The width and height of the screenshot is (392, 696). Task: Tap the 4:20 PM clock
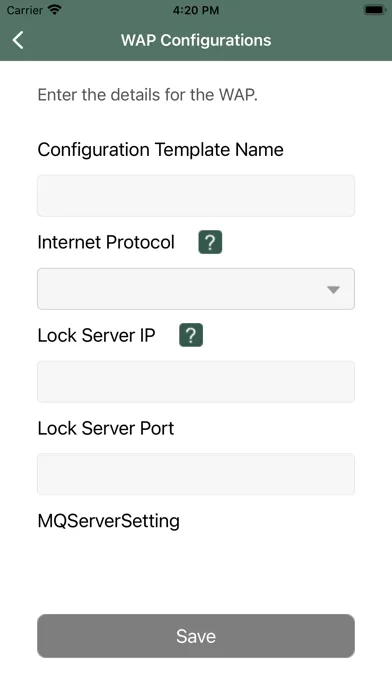coord(196,10)
